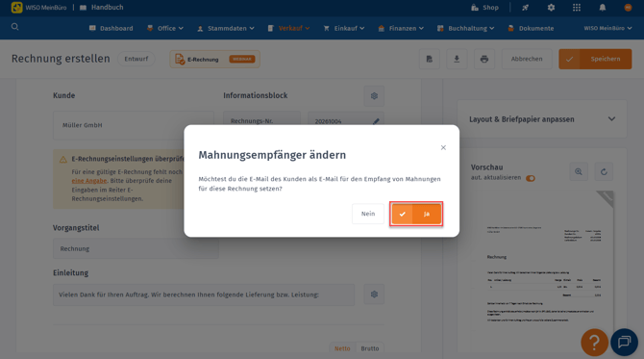Click the Müller GmbH customer field

point(134,125)
